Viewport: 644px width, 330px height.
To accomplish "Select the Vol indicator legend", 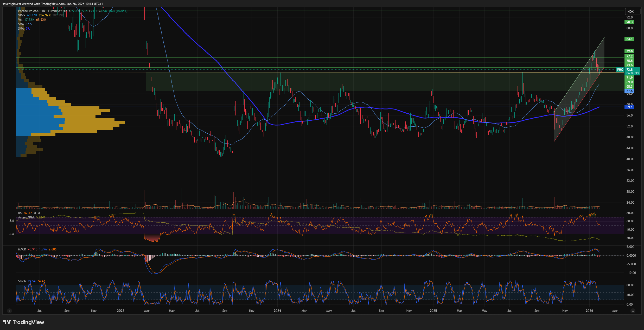I will pos(20,20).
